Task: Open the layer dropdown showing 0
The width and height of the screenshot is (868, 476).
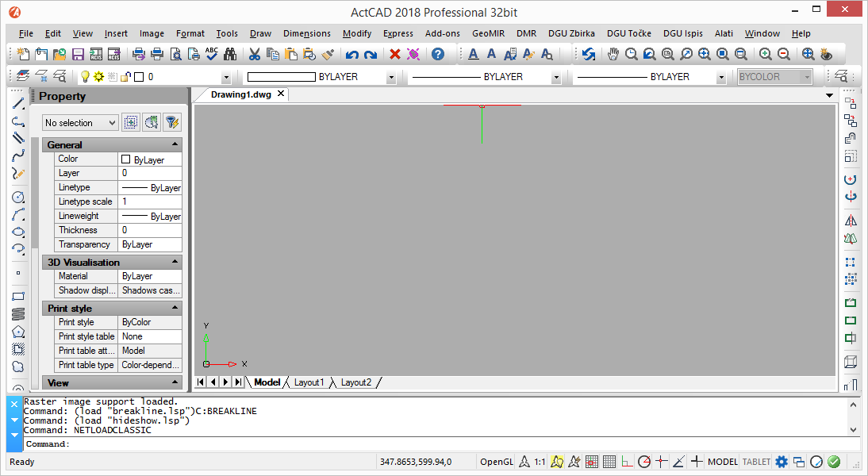Action: (x=226, y=78)
